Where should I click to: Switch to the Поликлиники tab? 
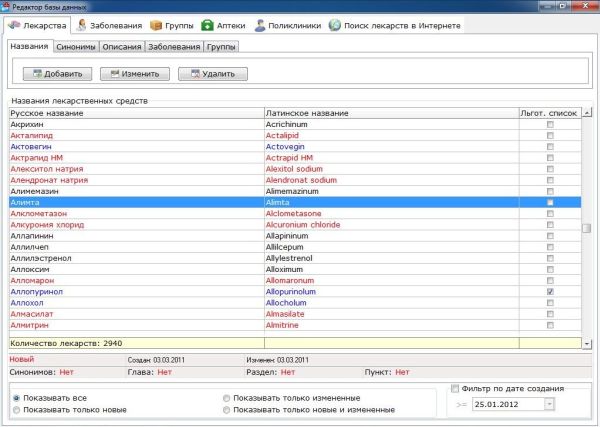pyautogui.click(x=288, y=26)
